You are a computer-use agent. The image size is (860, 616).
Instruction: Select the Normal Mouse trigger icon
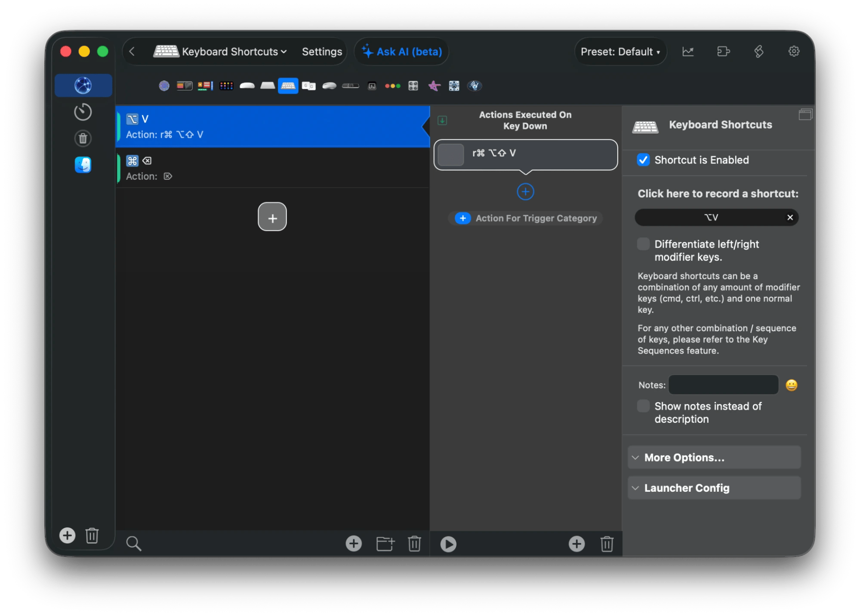tap(329, 86)
